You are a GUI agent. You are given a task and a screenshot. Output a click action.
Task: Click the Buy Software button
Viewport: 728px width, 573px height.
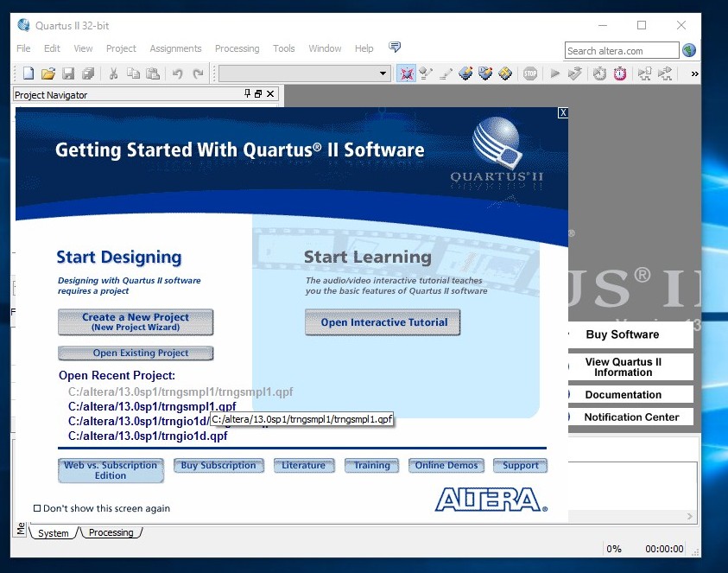pos(630,334)
